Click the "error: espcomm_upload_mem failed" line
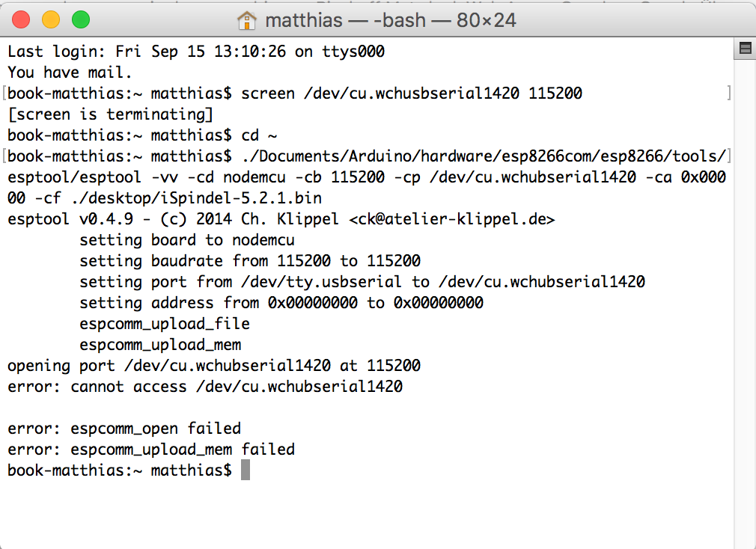756x549 pixels. [151, 450]
